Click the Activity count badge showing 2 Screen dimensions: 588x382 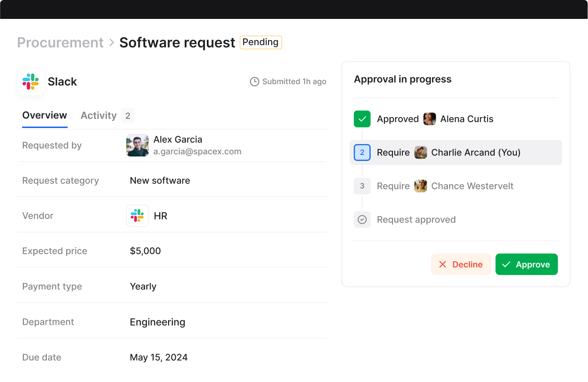point(128,116)
